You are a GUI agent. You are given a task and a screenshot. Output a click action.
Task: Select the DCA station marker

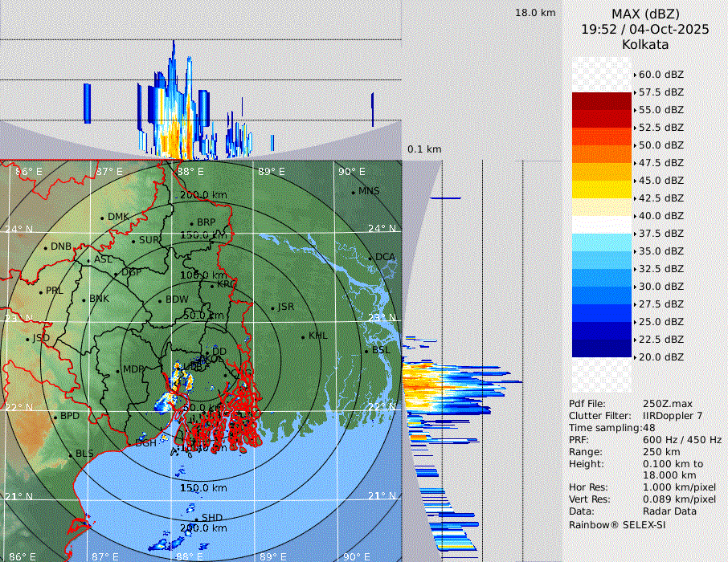click(370, 258)
